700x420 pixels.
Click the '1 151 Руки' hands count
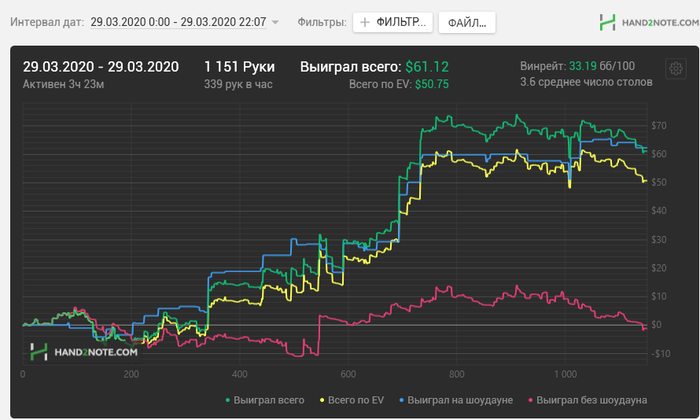(x=239, y=67)
